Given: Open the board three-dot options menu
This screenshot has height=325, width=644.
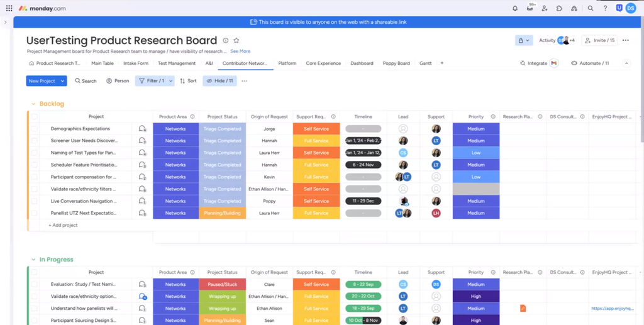Looking at the screenshot, I should point(626,40).
